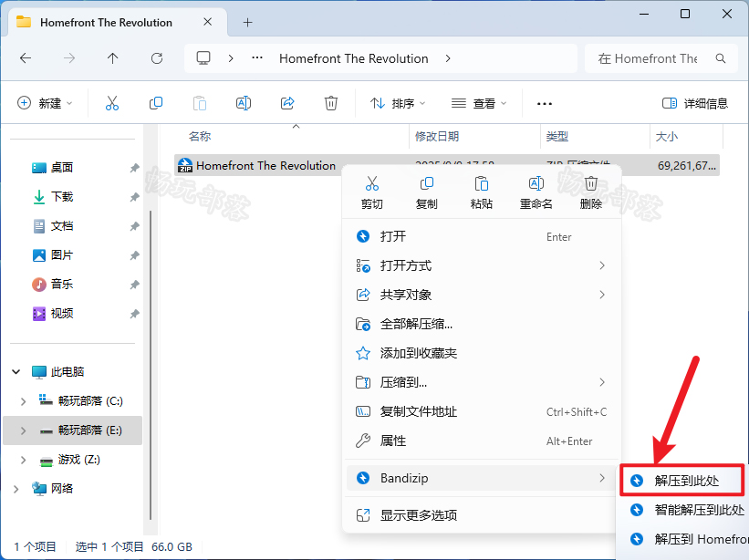Click 粘贴 in the context menu

click(x=481, y=192)
